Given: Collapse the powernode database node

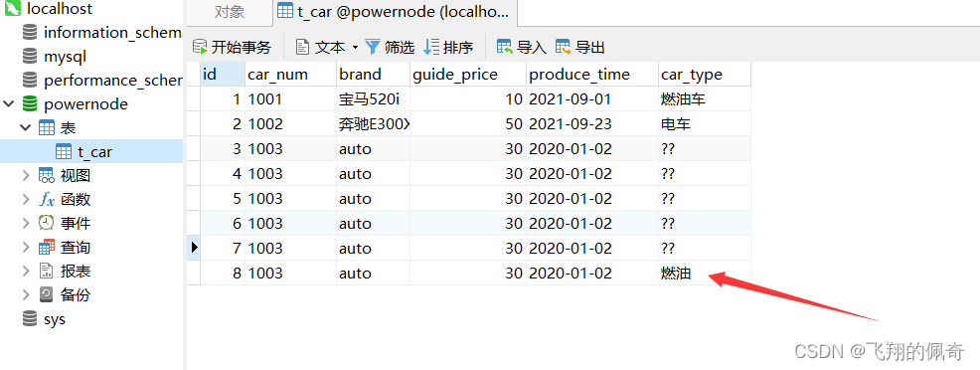Looking at the screenshot, I should click(x=9, y=103).
